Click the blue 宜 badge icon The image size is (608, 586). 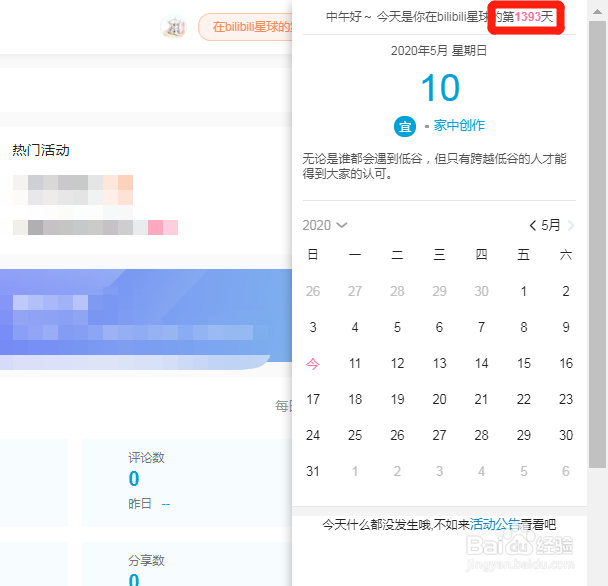coord(405,126)
